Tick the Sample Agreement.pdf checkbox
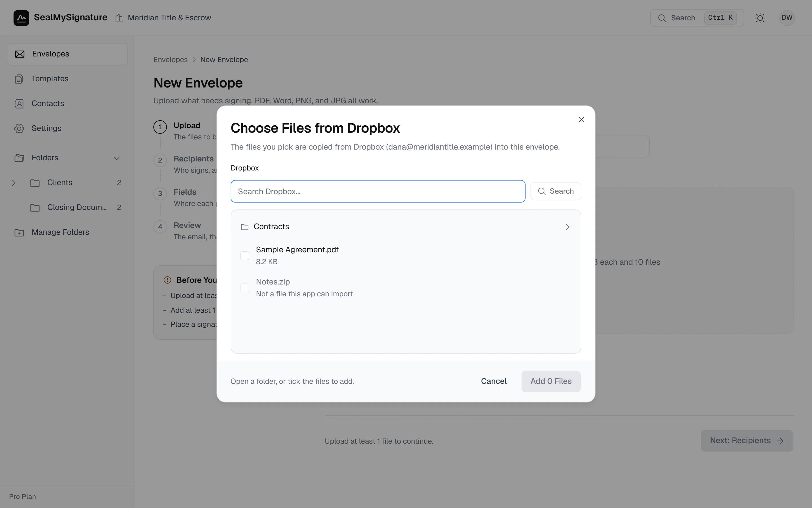 [245, 256]
